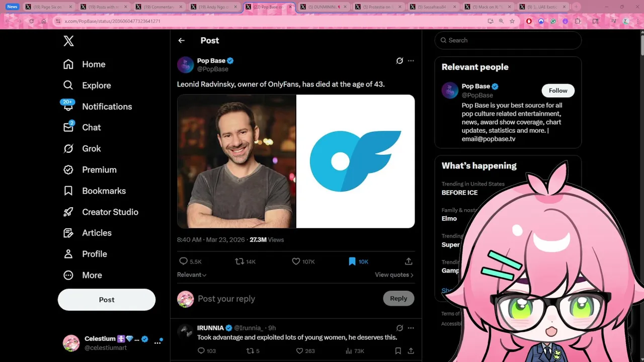
Task: Open Creator Studio
Action: click(x=100, y=212)
